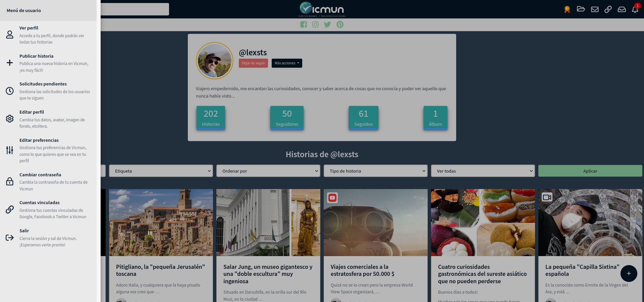Choose Cambiar contraseña menu entry
The width and height of the screenshot is (644, 302).
point(48,182)
